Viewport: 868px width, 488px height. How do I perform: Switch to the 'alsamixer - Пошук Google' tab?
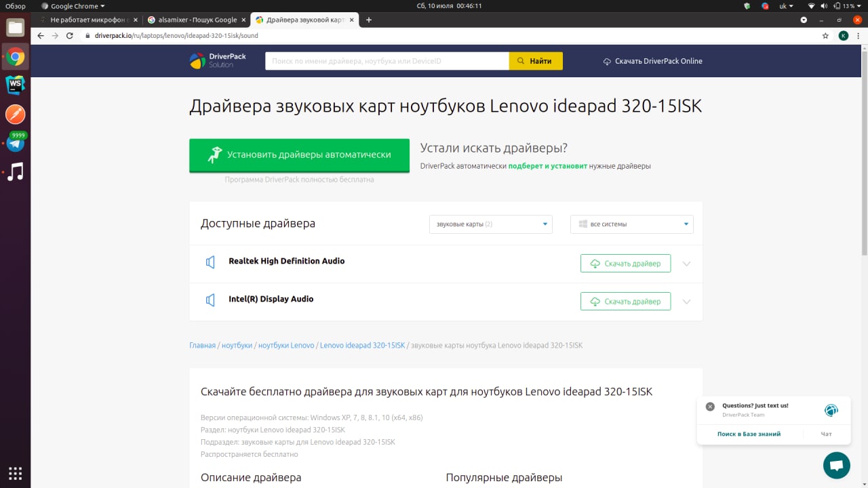[196, 20]
